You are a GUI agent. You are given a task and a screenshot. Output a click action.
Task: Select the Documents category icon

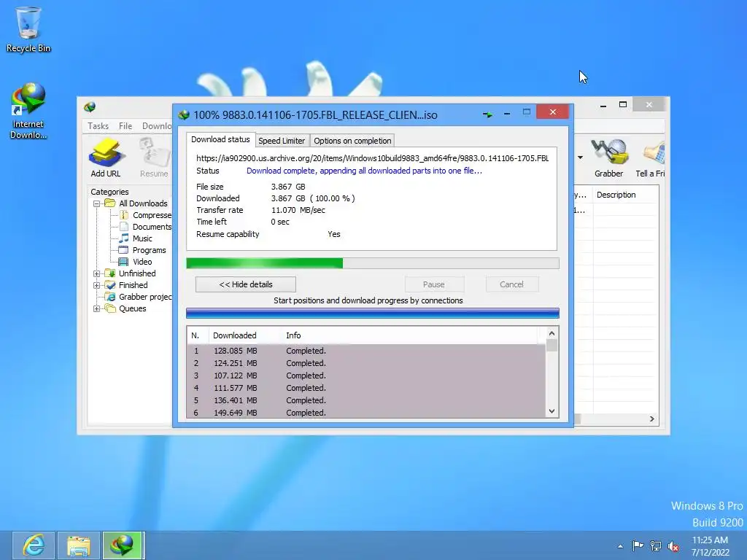(124, 227)
